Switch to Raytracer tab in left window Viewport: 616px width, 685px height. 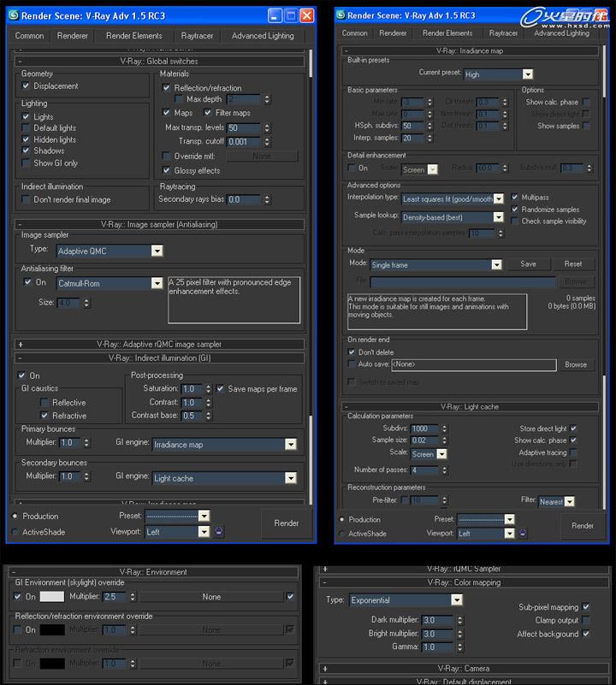pyautogui.click(x=197, y=36)
